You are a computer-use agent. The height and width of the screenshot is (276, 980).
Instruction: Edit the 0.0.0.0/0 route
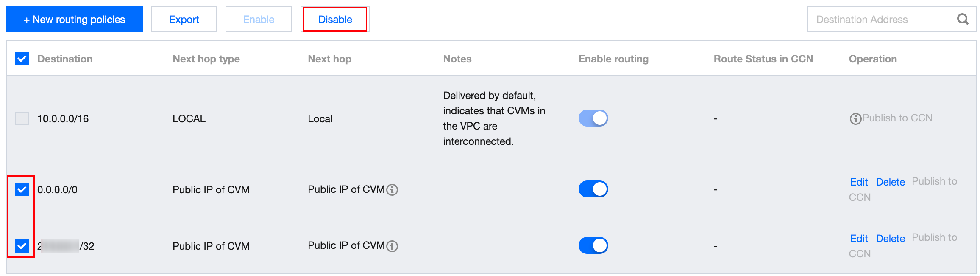(859, 182)
